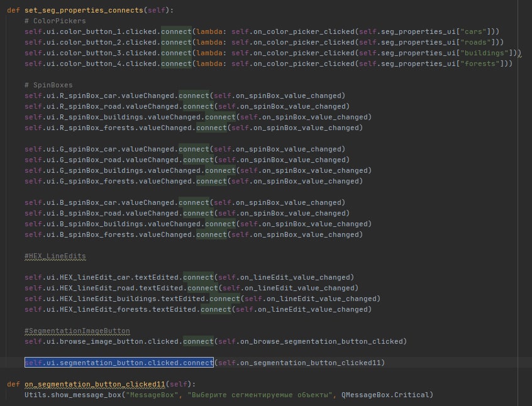Click on_browse_segmentation_button_clicked handler reference

tap(321, 341)
